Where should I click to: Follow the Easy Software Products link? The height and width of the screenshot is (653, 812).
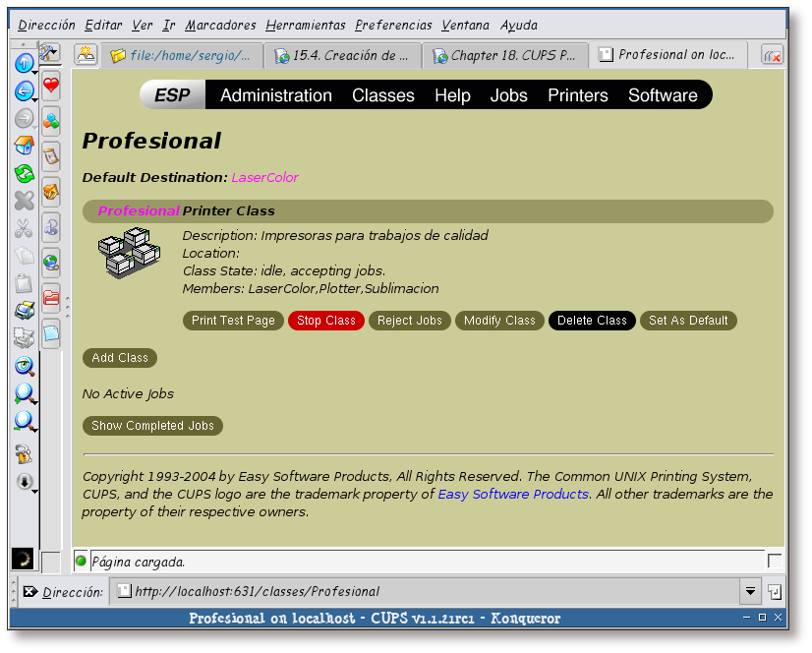pyautogui.click(x=513, y=494)
